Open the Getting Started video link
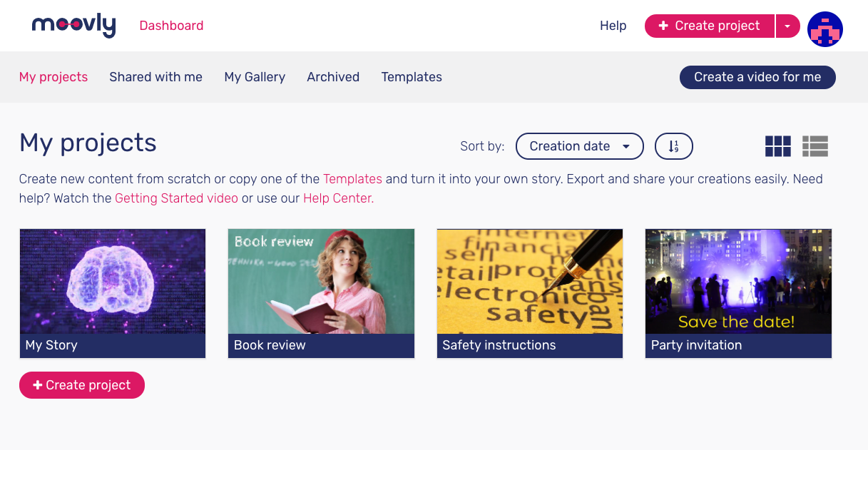 [176, 198]
